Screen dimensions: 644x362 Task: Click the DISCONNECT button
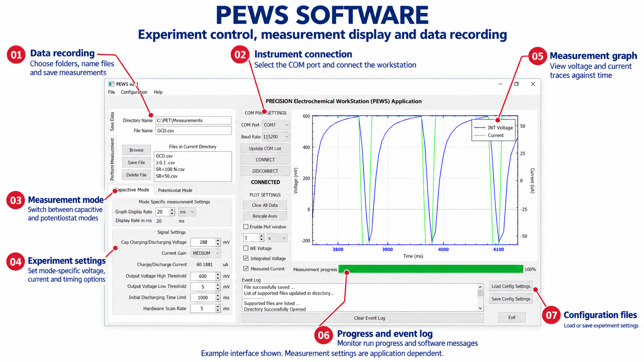265,171
